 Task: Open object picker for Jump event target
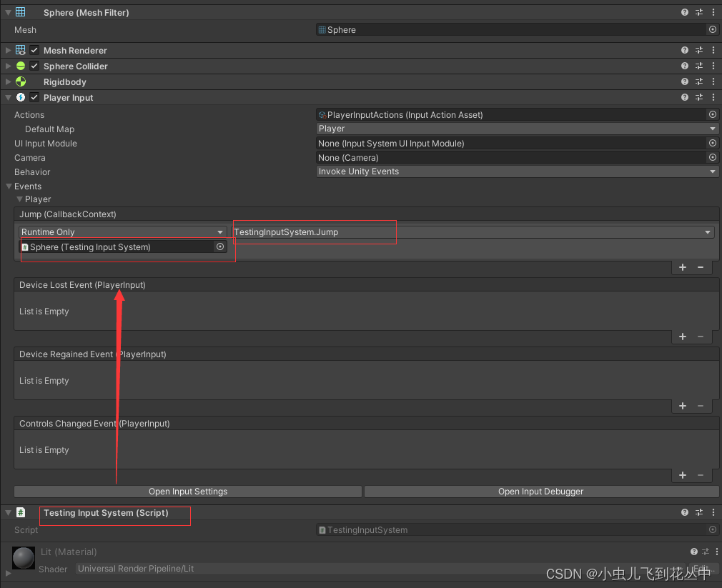pyautogui.click(x=220, y=246)
